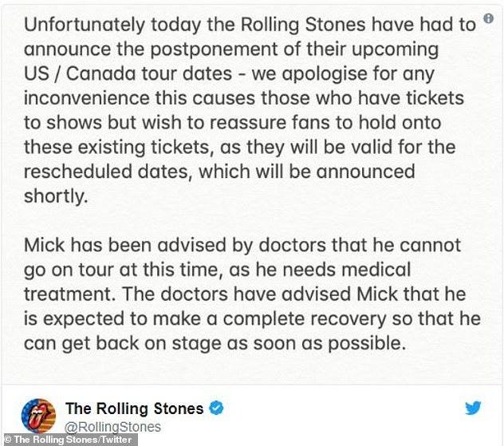
Task: Select the word 'shortly.' in the tweet
Action: pyautogui.click(x=56, y=195)
